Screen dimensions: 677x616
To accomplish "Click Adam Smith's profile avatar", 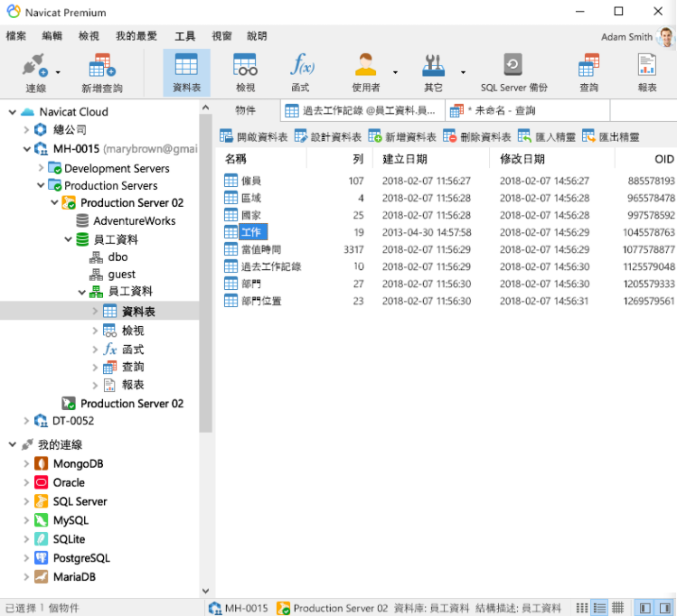I will pyautogui.click(x=665, y=37).
